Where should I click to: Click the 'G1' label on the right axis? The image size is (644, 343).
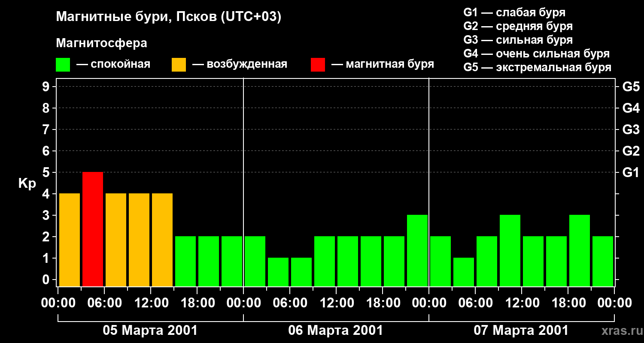pos(631,172)
